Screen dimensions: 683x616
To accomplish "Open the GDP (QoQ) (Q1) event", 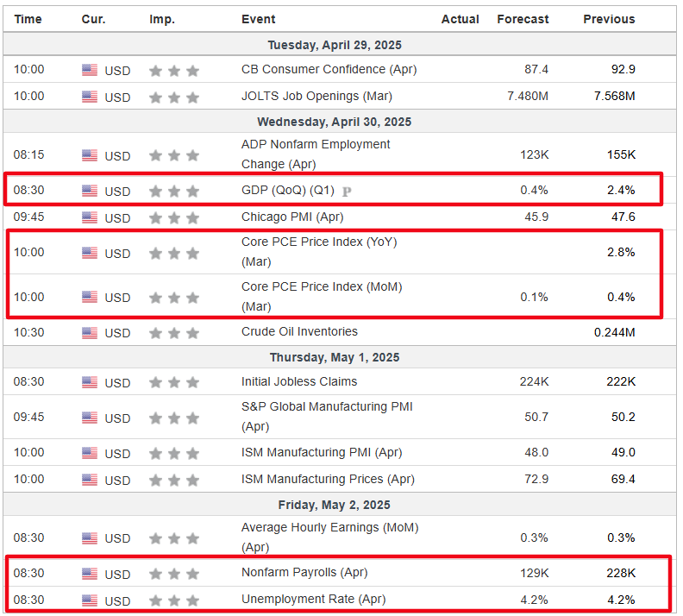I will 289,191.
